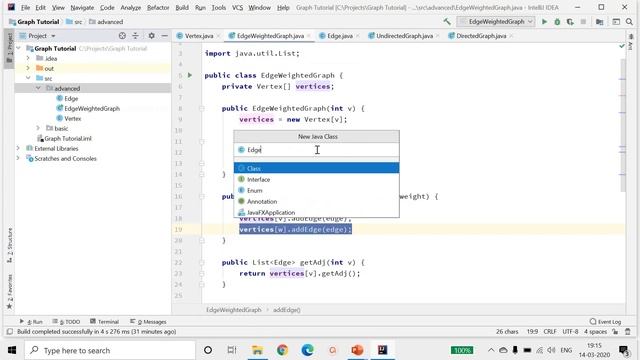Open Chrome from the taskbar

[x=282, y=350]
